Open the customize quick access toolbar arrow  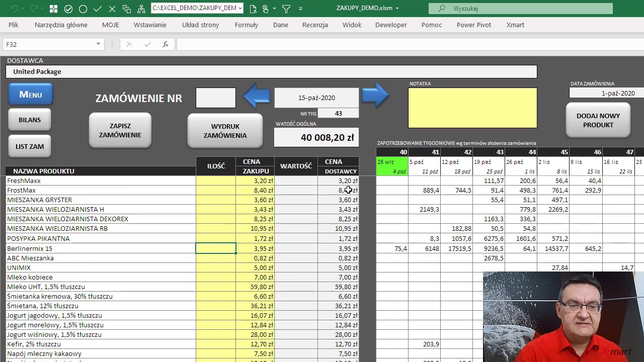pyautogui.click(x=300, y=9)
